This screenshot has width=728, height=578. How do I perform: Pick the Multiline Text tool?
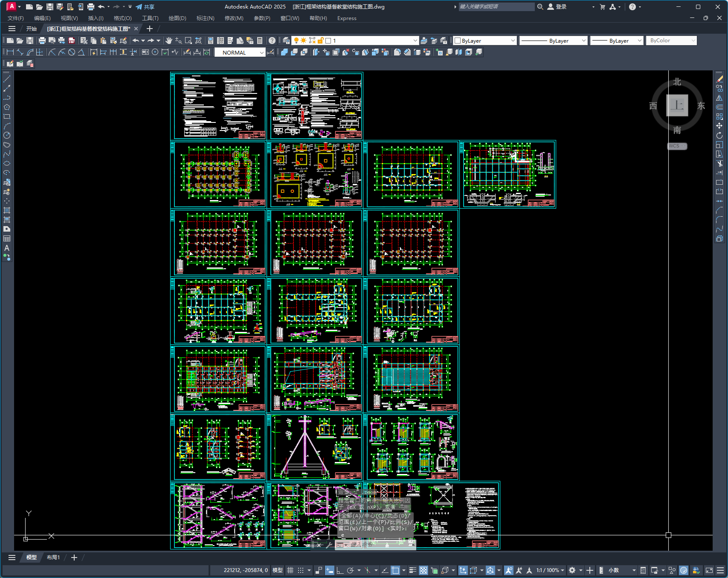point(7,248)
